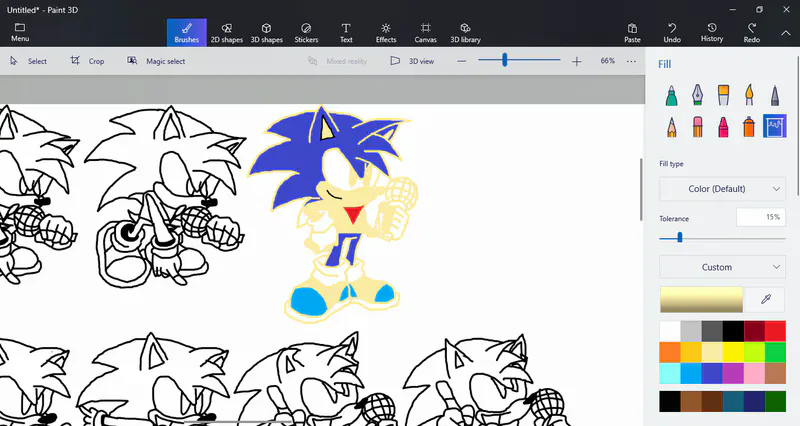This screenshot has height=426, width=800.
Task: Open the 3D library tab
Action: pos(465,33)
